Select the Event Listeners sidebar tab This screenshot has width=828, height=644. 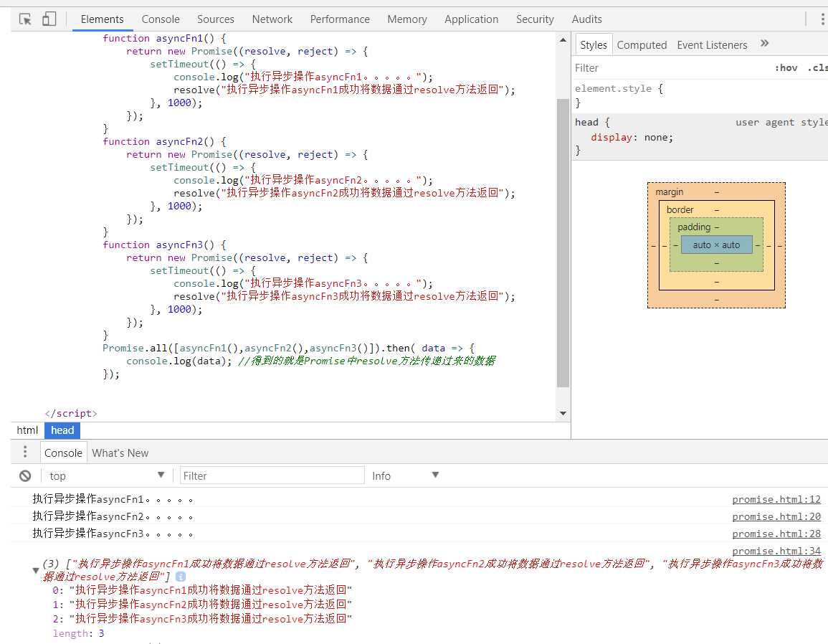(x=712, y=45)
